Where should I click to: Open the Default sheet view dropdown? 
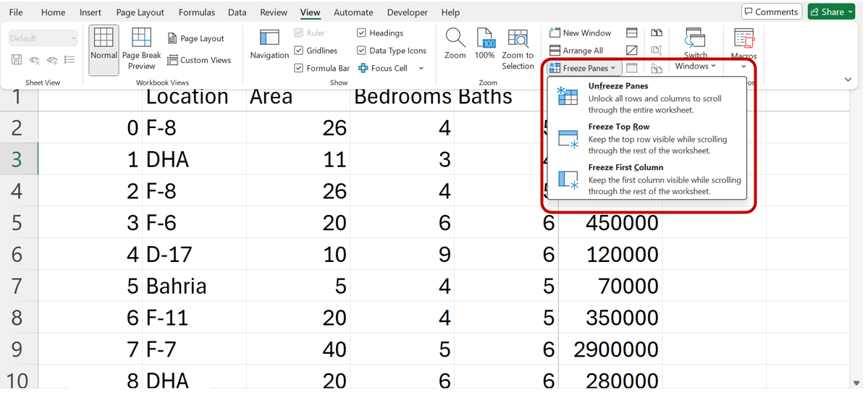(43, 38)
